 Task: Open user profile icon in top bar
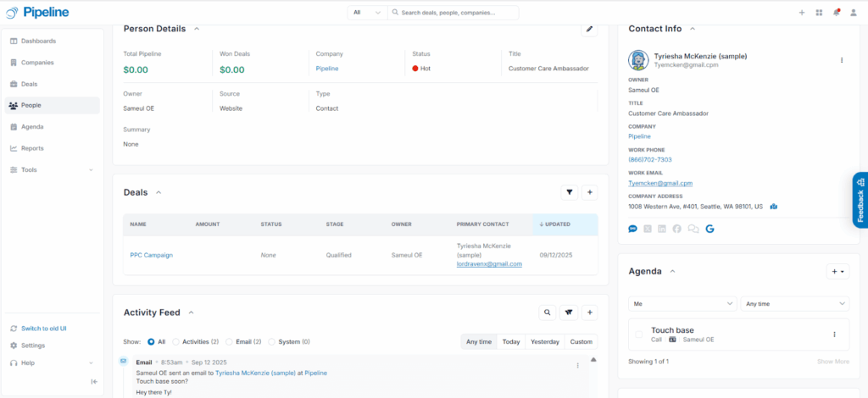(854, 13)
